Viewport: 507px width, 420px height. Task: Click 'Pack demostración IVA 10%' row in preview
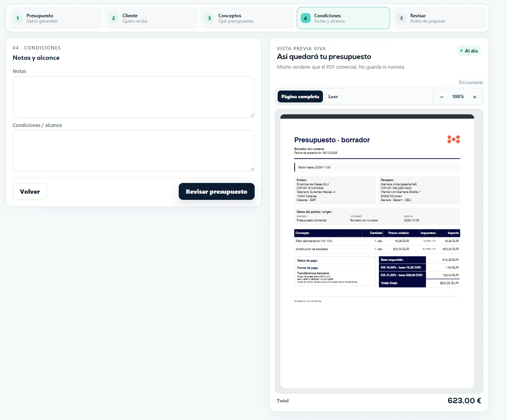pyautogui.click(x=377, y=241)
